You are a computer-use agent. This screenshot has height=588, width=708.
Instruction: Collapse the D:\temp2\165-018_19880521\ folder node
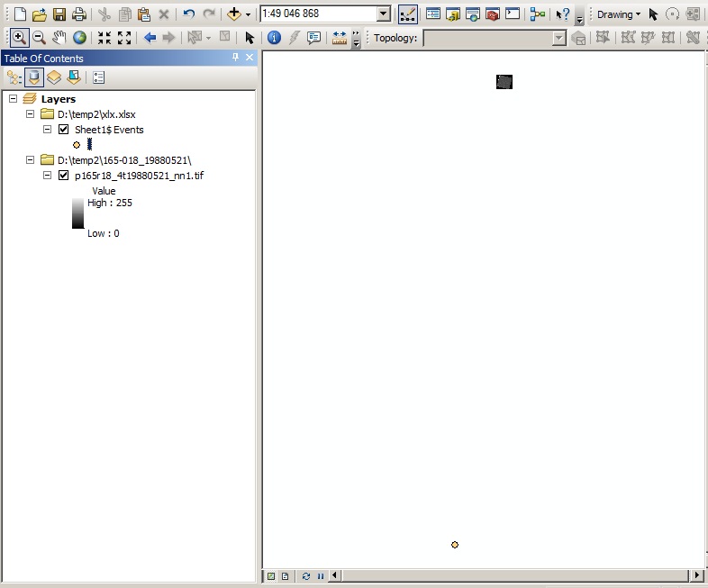coord(31,159)
